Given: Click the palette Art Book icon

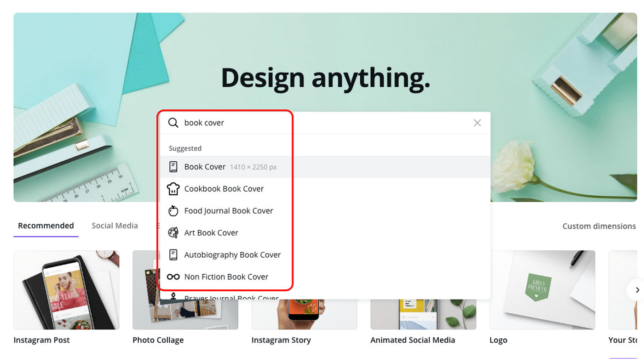Looking at the screenshot, I should tap(173, 232).
